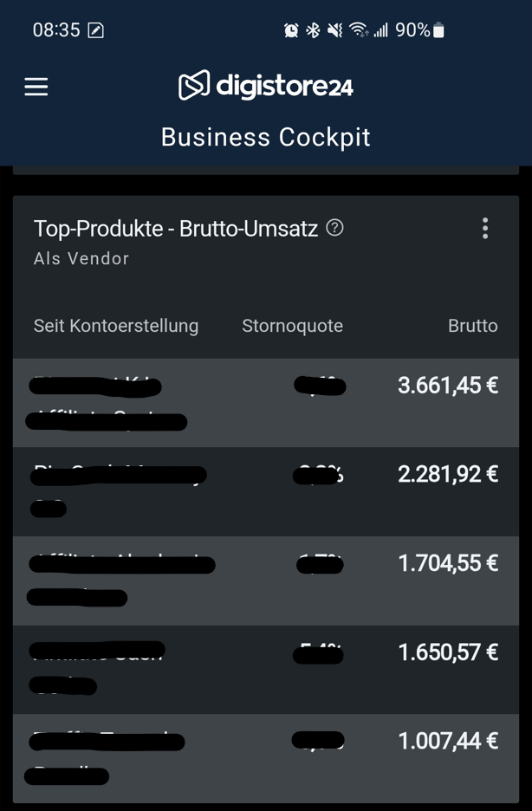Sort by Brutto column header

click(x=472, y=326)
